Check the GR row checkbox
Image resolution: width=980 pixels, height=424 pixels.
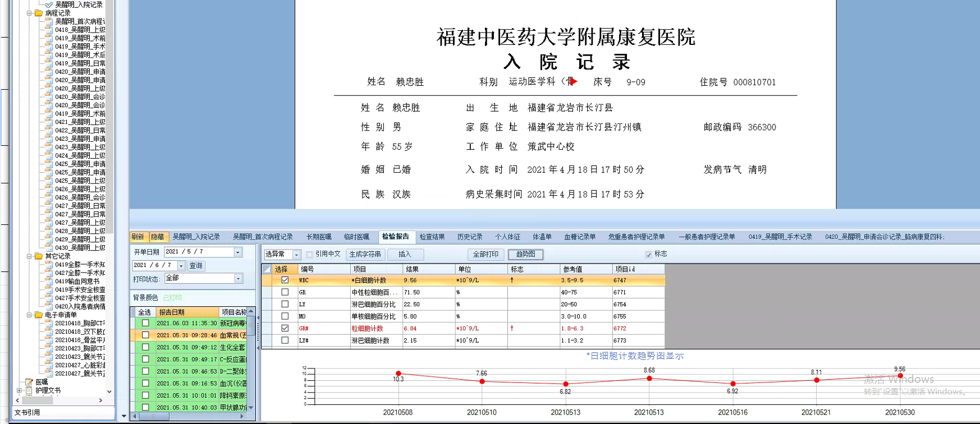[x=285, y=292]
